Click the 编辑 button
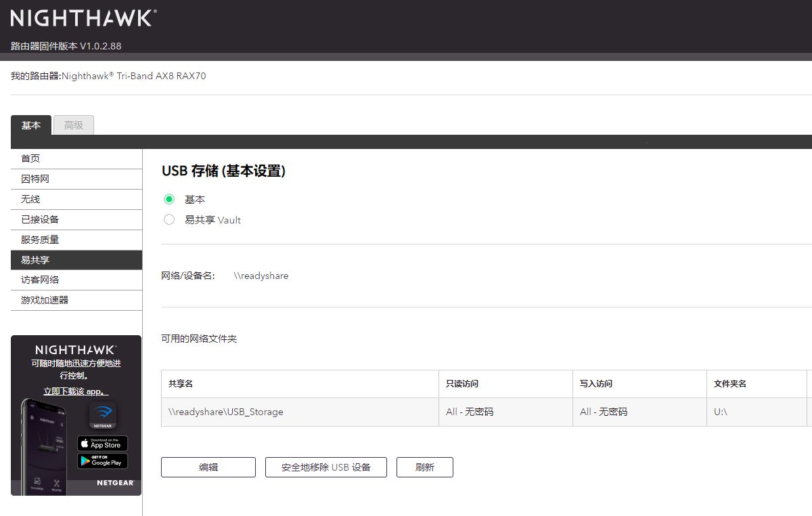Image resolution: width=812 pixels, height=516 pixels. pyautogui.click(x=208, y=467)
